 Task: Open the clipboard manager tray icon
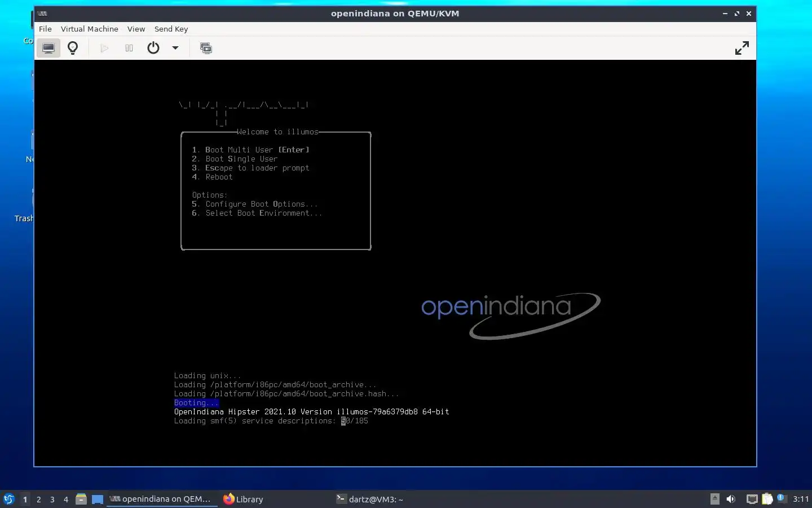pyautogui.click(x=767, y=498)
